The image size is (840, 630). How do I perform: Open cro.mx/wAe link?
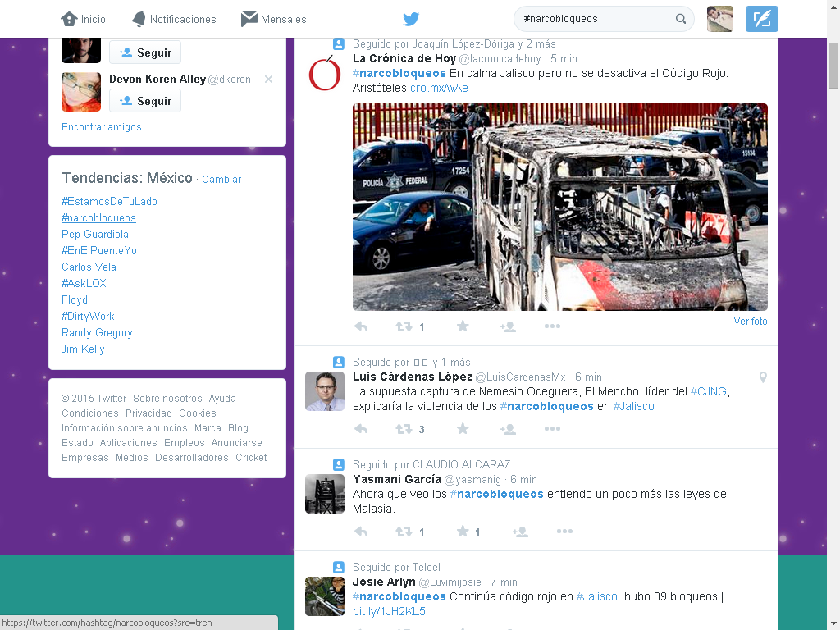(x=440, y=88)
